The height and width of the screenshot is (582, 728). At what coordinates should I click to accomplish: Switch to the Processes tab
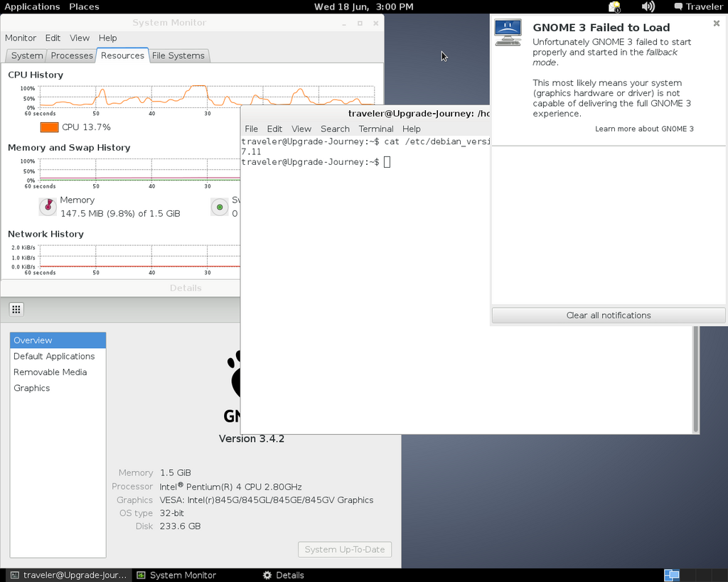click(x=72, y=55)
